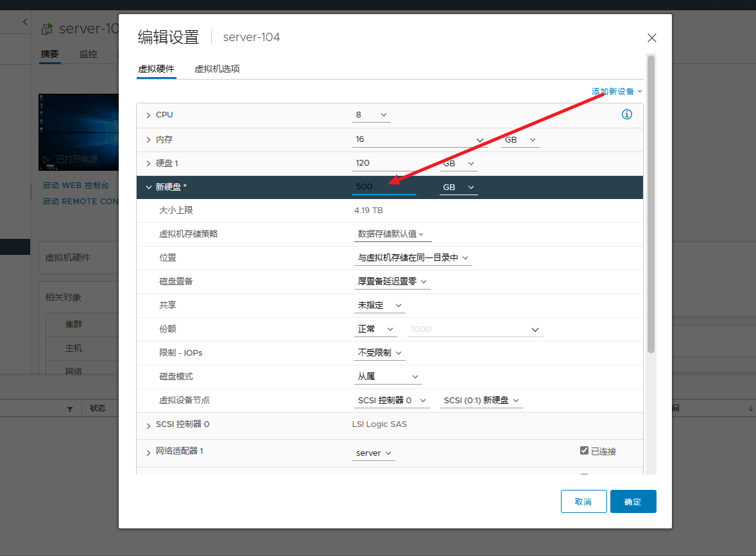
Task: Open the 磁盘模式 dropdown showing 从属
Action: [388, 377]
